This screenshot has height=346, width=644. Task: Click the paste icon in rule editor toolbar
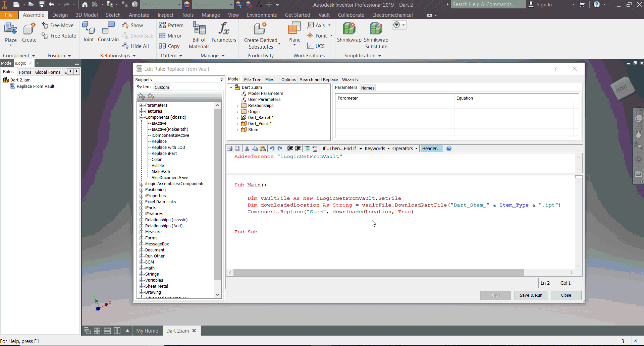(263, 149)
